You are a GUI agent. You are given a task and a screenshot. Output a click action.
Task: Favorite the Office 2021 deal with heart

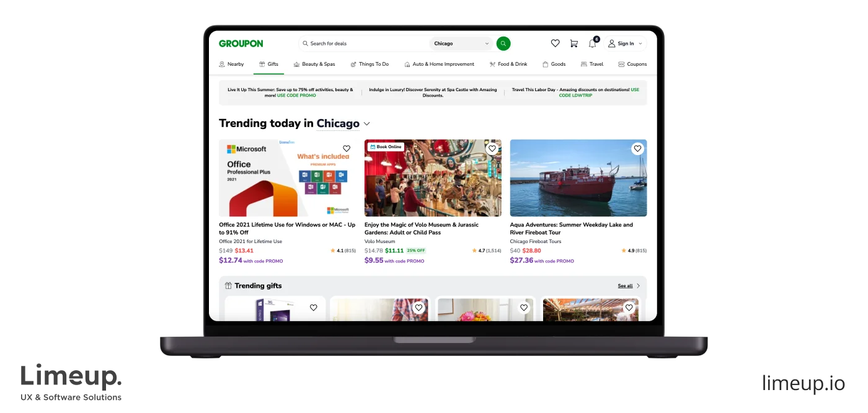347,149
